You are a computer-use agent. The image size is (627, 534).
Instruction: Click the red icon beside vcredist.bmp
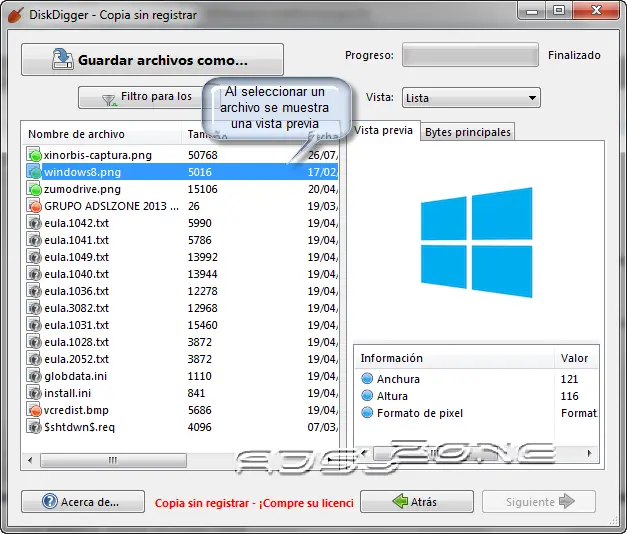pyautogui.click(x=34, y=410)
